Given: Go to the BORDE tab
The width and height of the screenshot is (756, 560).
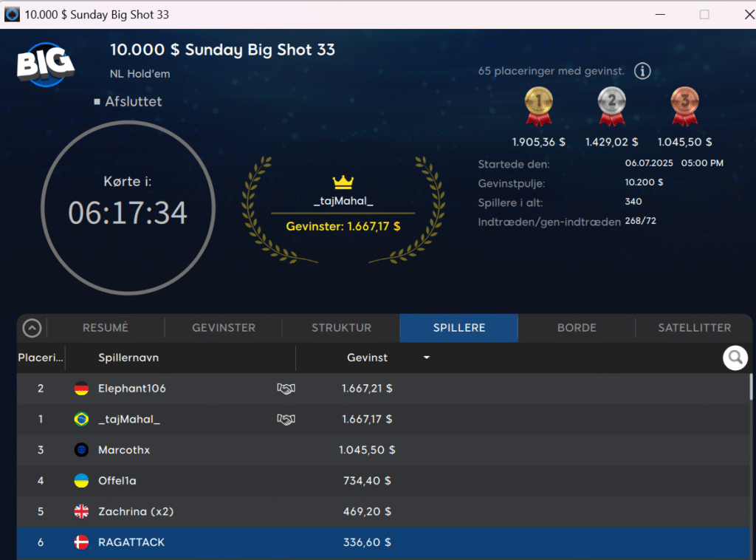Looking at the screenshot, I should tap(577, 328).
